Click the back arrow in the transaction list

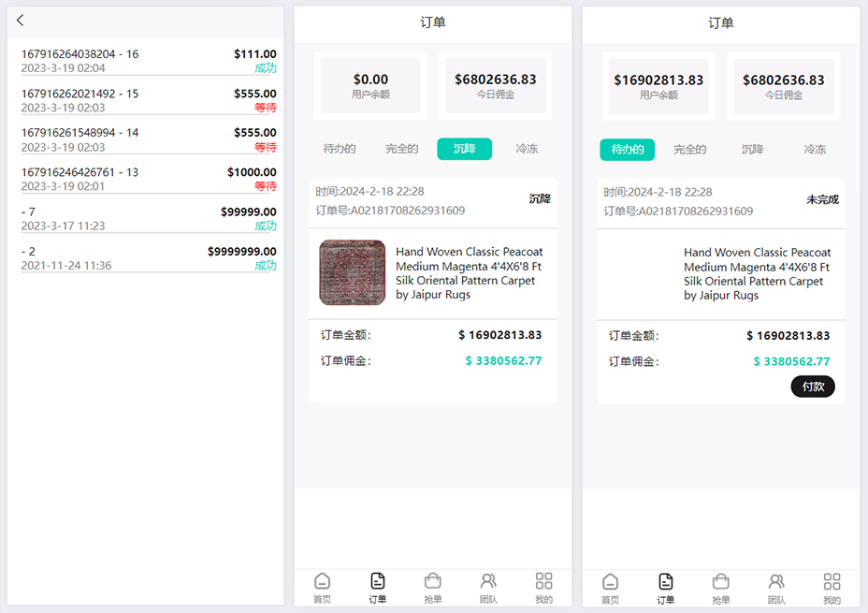21,21
